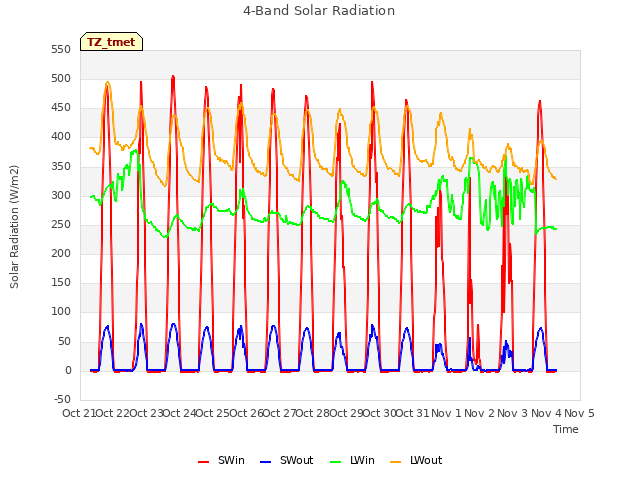
Task: Click the 350 y-axis tick label
Action: tap(61, 166)
